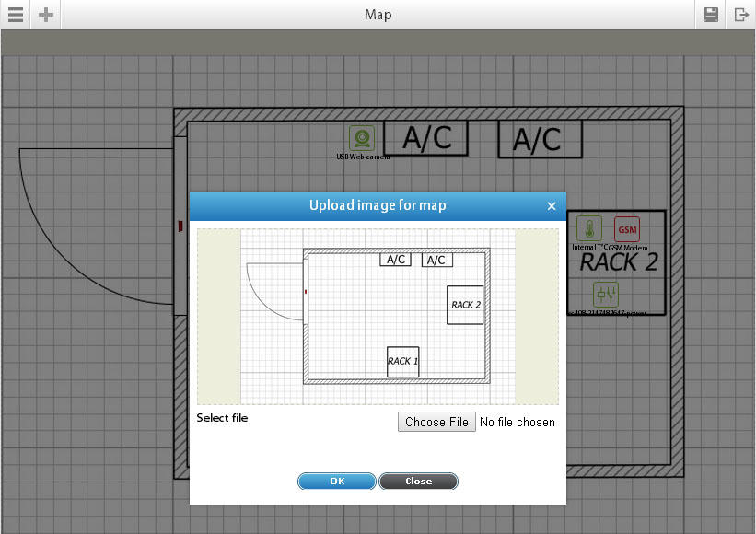756x534 pixels.
Task: Select the GSM Modem icon
Action: 627,229
